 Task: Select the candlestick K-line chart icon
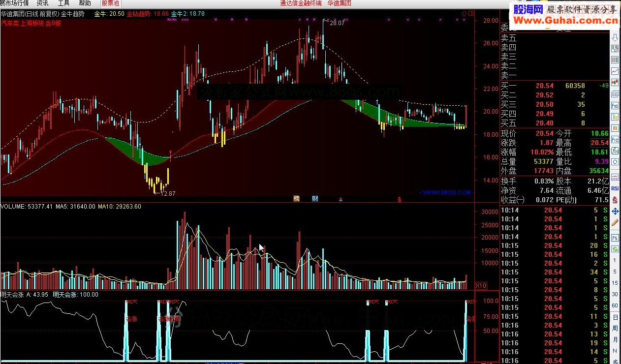click(x=615, y=82)
